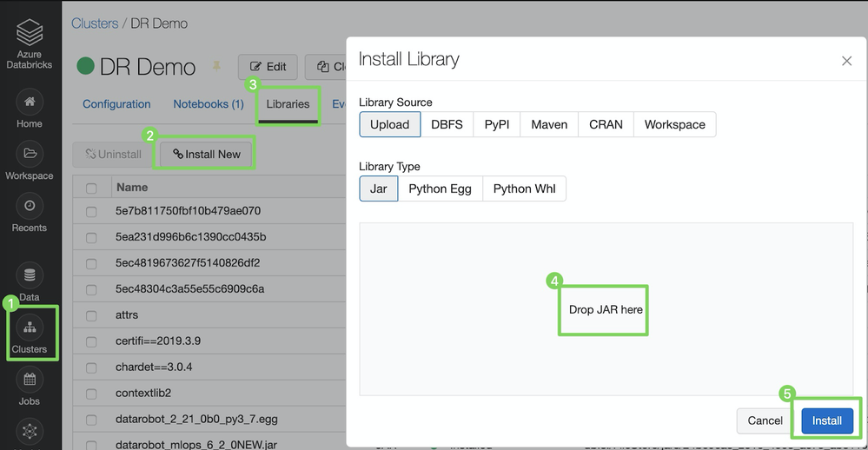Click datarobot_mlops_6_2_0NEW.jar library name
Screen dimensions: 868x450
pyautogui.click(x=196, y=445)
